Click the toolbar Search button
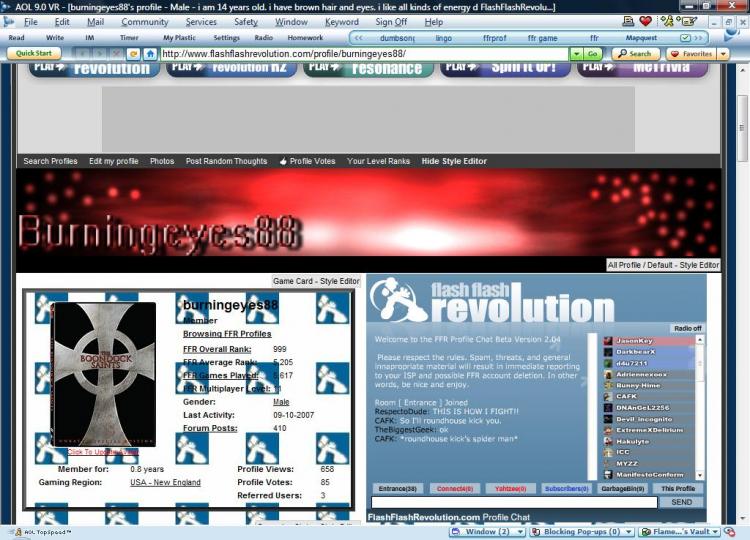750x540 pixels. [x=635, y=54]
